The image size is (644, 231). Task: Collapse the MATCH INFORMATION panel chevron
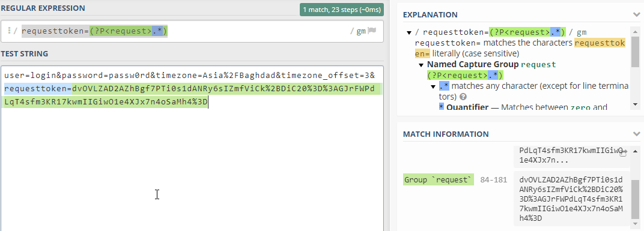637,134
